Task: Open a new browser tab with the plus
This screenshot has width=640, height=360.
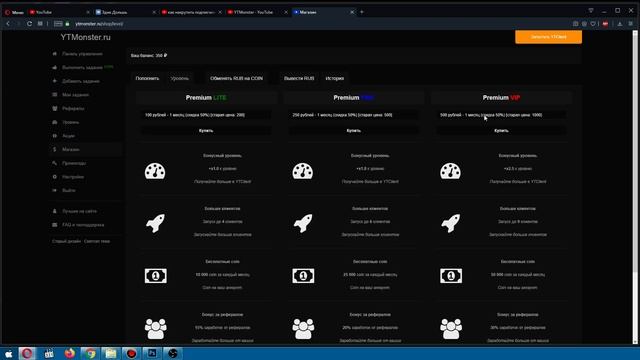Action: [x=362, y=12]
